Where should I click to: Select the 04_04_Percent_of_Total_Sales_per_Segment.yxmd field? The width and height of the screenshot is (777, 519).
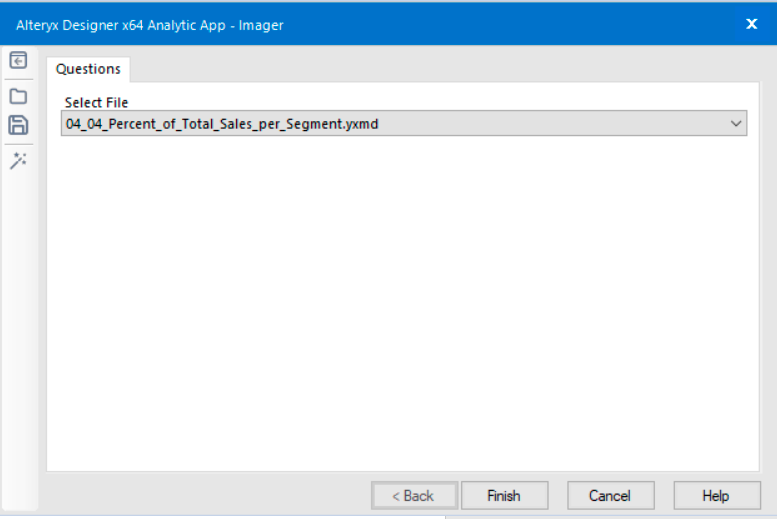pyautogui.click(x=404, y=123)
